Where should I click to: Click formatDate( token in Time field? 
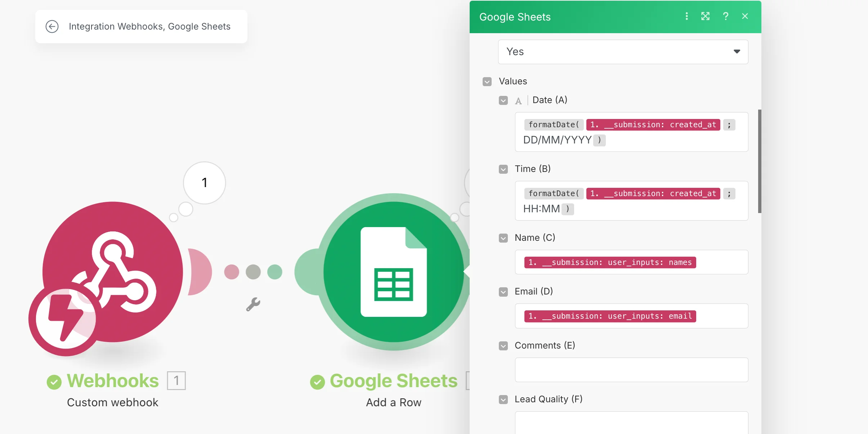[x=554, y=194]
